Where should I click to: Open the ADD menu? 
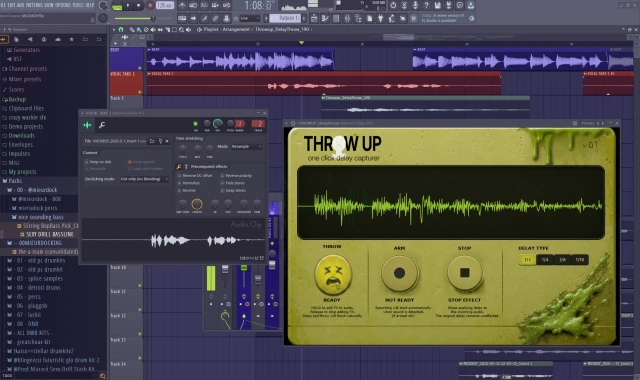pos(20,5)
